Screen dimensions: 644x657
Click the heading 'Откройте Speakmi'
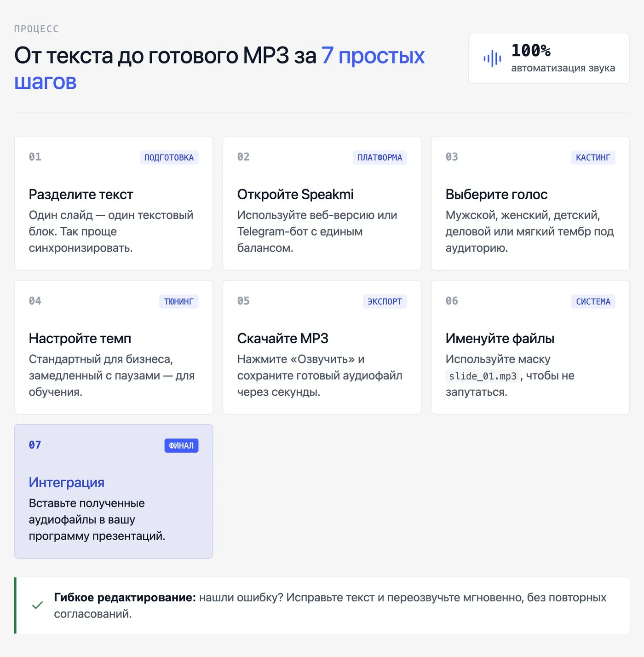tap(295, 194)
